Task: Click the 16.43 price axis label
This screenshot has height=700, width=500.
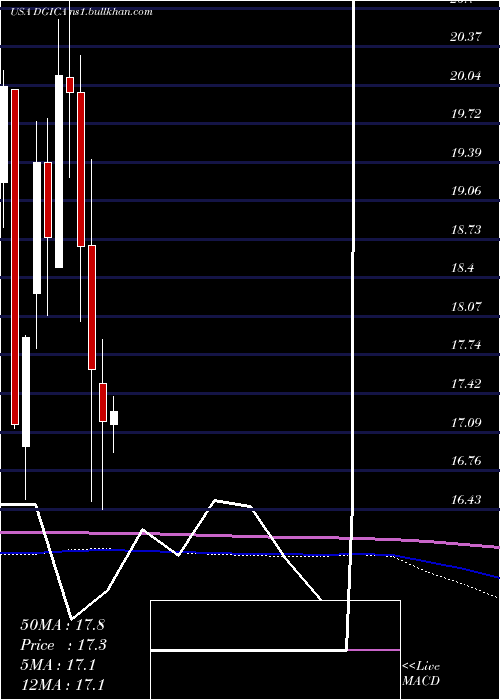Action: click(x=466, y=500)
